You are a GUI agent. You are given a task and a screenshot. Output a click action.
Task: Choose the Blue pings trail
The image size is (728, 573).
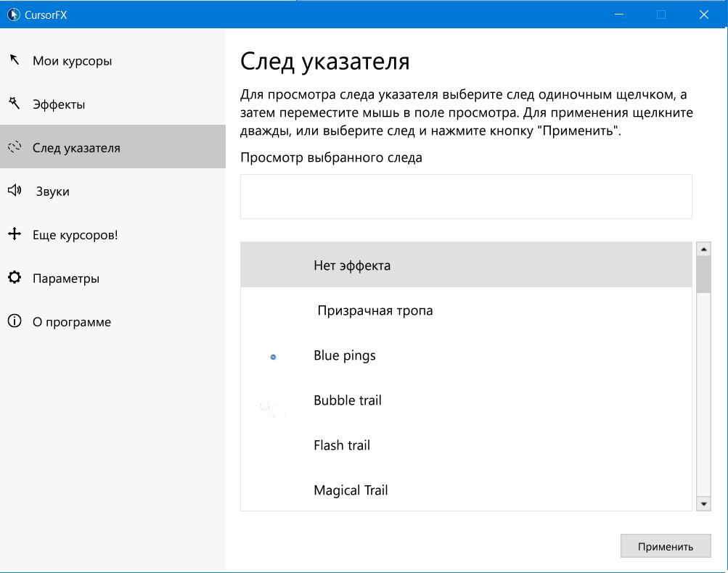(x=466, y=355)
